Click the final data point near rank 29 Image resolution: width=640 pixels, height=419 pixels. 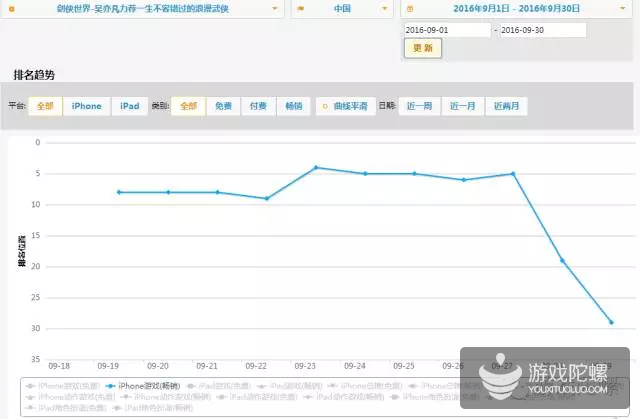tap(611, 322)
